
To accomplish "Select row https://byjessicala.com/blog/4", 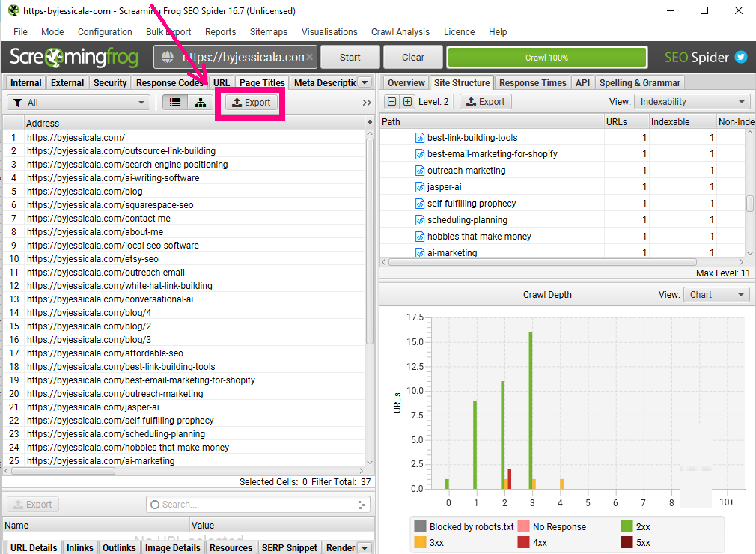I will pyautogui.click(x=183, y=313).
